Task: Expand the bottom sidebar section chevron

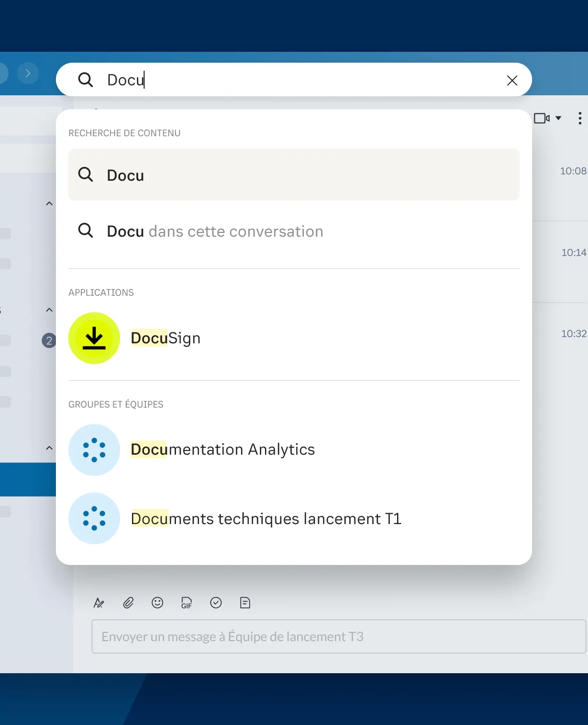Action: (x=49, y=448)
